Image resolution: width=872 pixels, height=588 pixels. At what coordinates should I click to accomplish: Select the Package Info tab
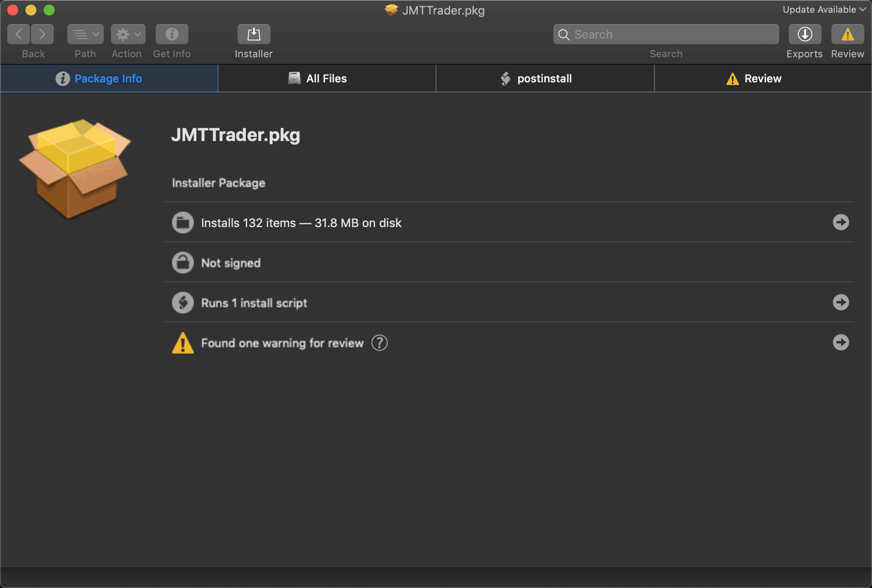click(x=109, y=79)
